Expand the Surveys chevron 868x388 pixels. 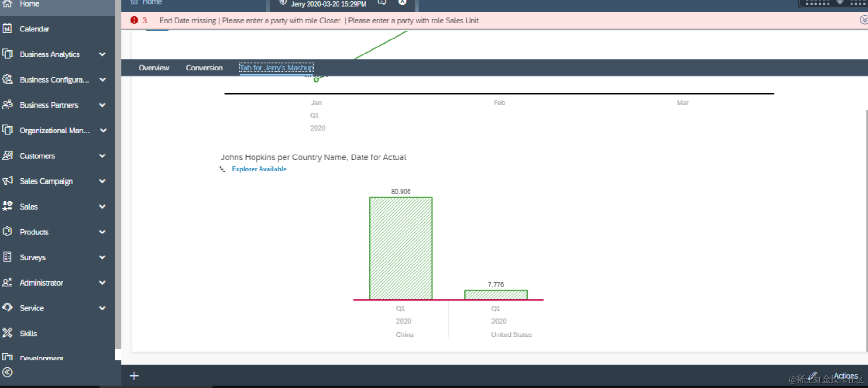pos(102,257)
